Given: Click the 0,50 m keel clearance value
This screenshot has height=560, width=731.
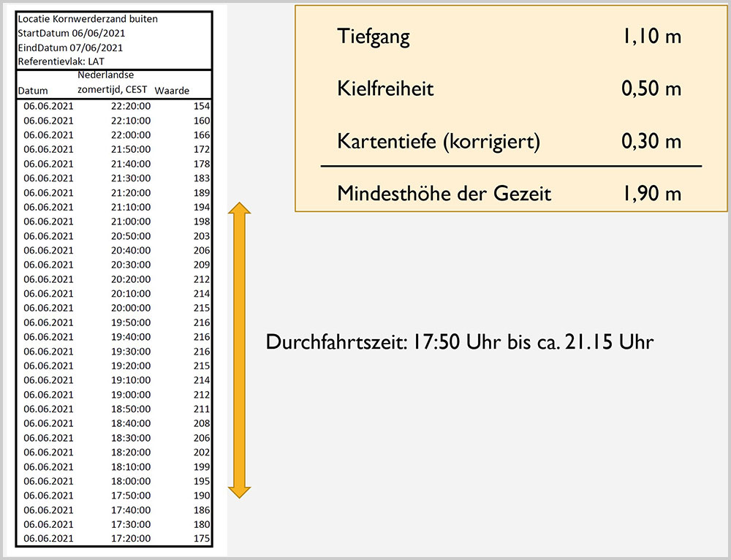Looking at the screenshot, I should [651, 88].
